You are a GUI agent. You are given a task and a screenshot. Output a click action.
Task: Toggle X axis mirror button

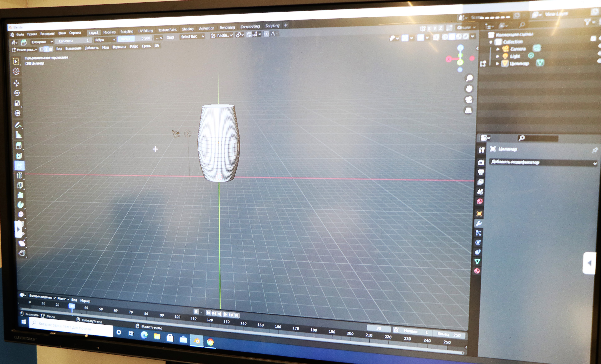429,29
